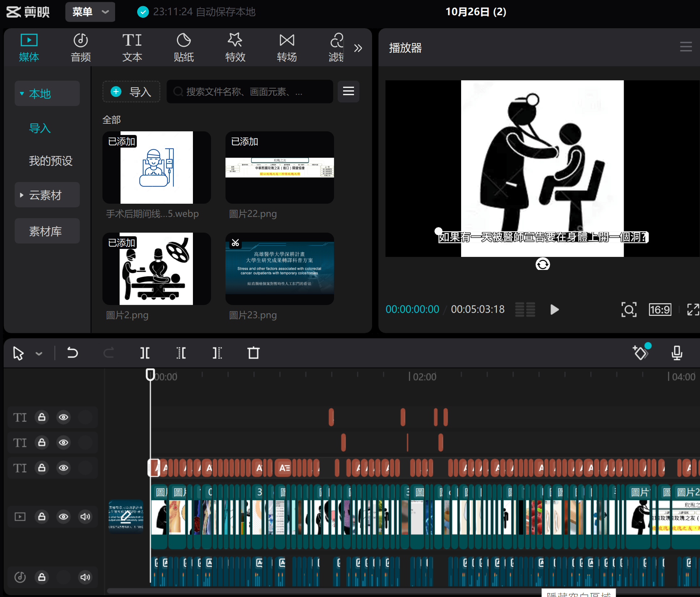Screen dimensions: 700x597
Task: Jump to 02:00 on timeline ruler
Action: (x=424, y=377)
